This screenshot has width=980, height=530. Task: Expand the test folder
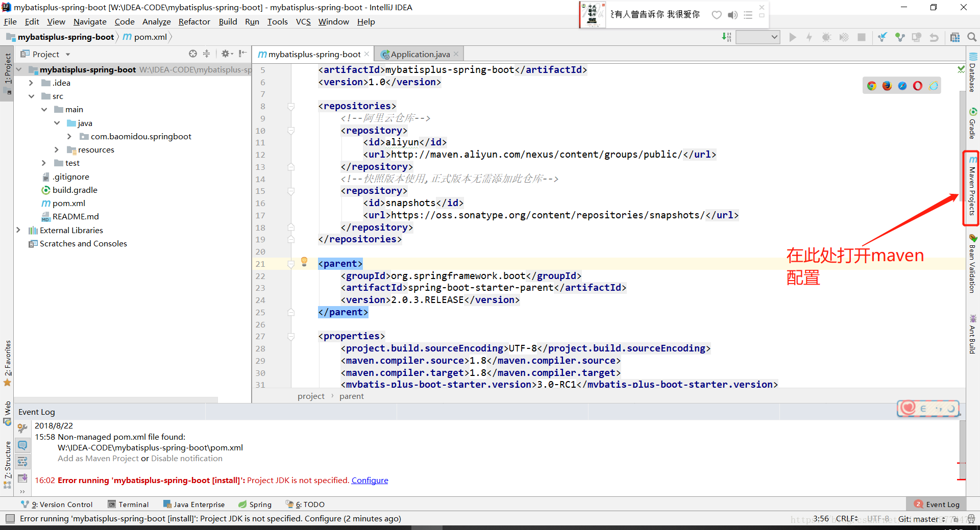[44, 163]
